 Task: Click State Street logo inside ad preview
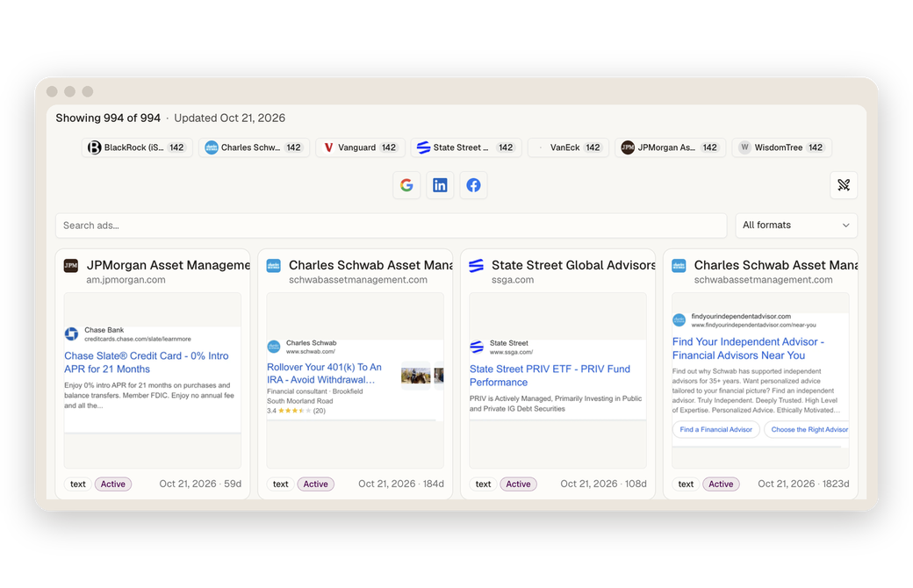pyautogui.click(x=477, y=347)
